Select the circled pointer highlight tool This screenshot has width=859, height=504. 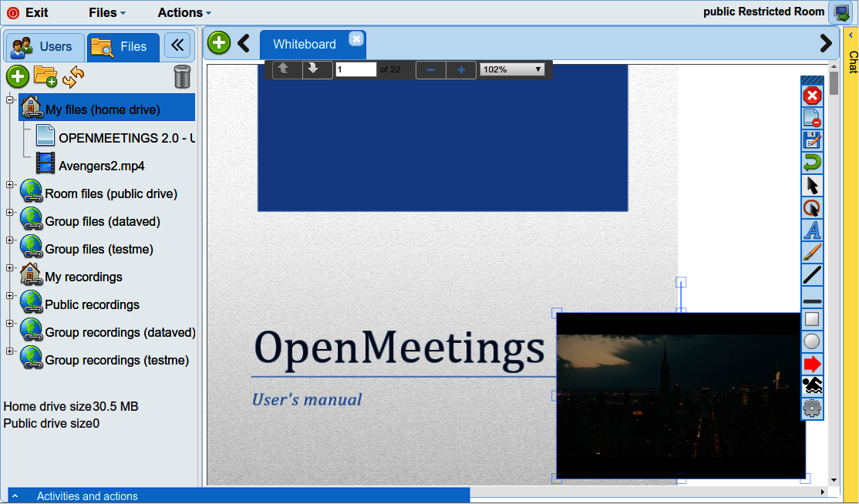click(812, 208)
